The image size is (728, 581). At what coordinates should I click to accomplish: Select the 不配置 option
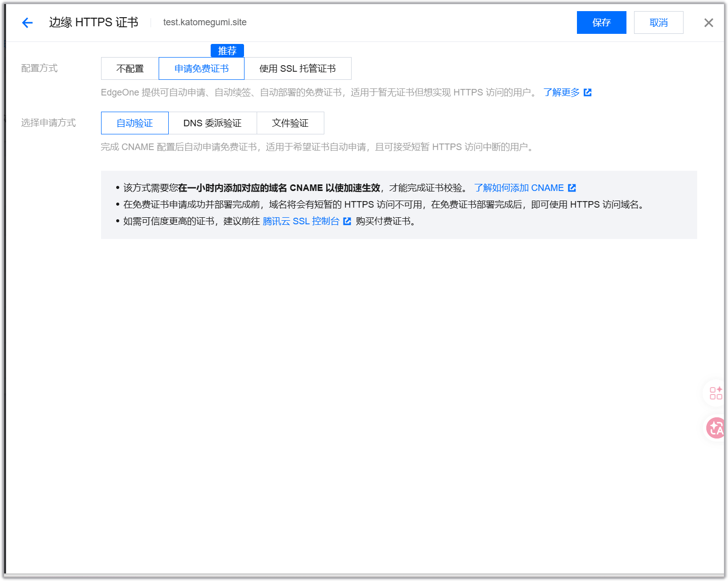(130, 69)
